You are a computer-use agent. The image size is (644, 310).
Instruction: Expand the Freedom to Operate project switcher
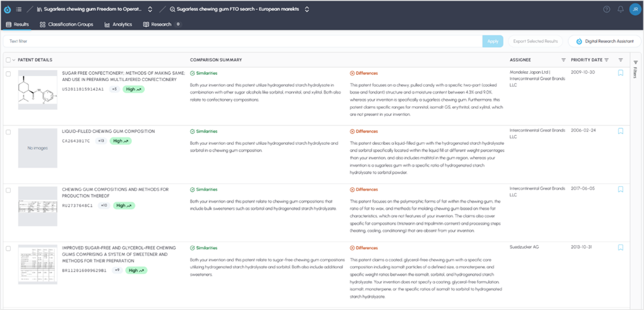click(150, 10)
